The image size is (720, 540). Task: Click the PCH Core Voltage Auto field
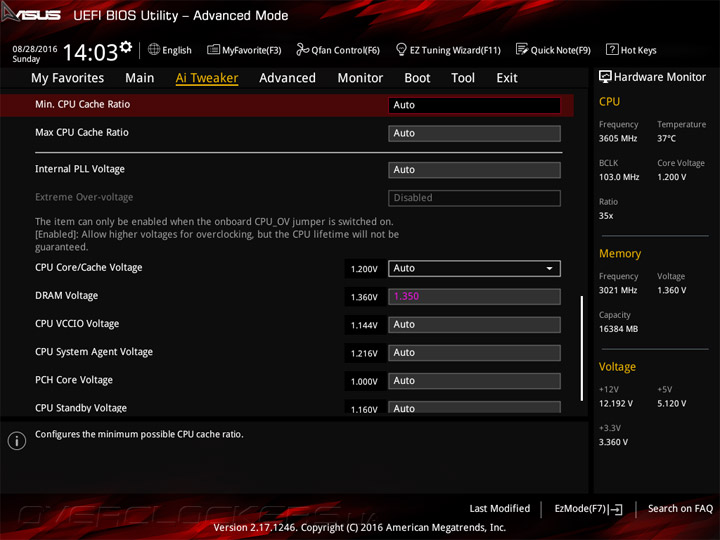click(x=474, y=381)
